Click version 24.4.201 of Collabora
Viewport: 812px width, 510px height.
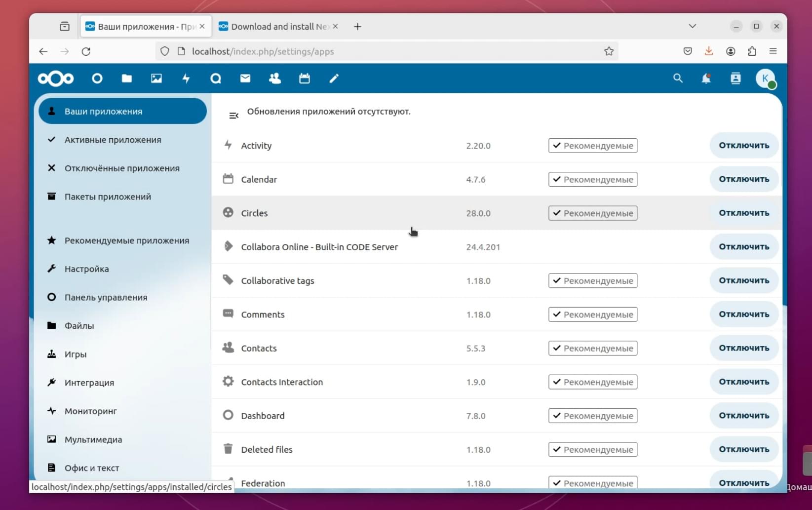483,247
